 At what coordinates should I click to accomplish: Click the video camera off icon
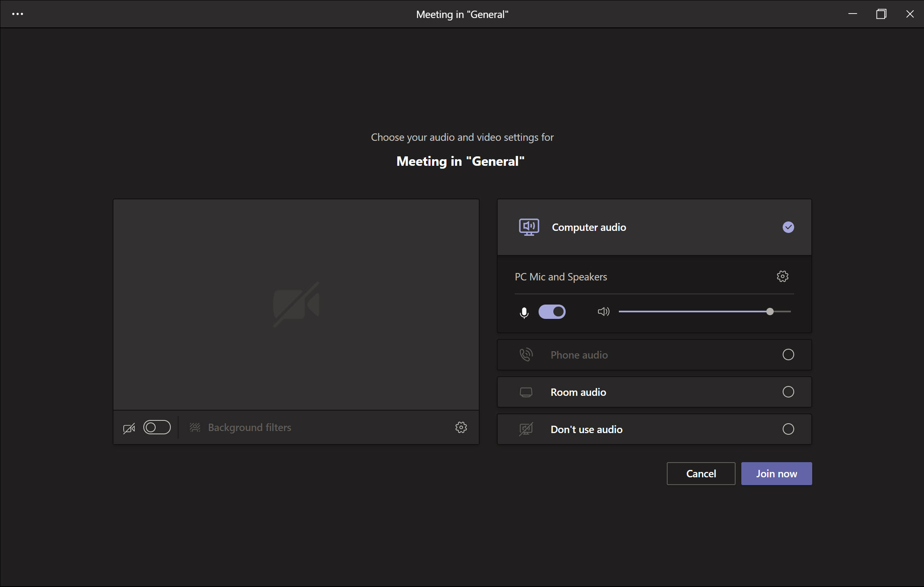pyautogui.click(x=129, y=427)
